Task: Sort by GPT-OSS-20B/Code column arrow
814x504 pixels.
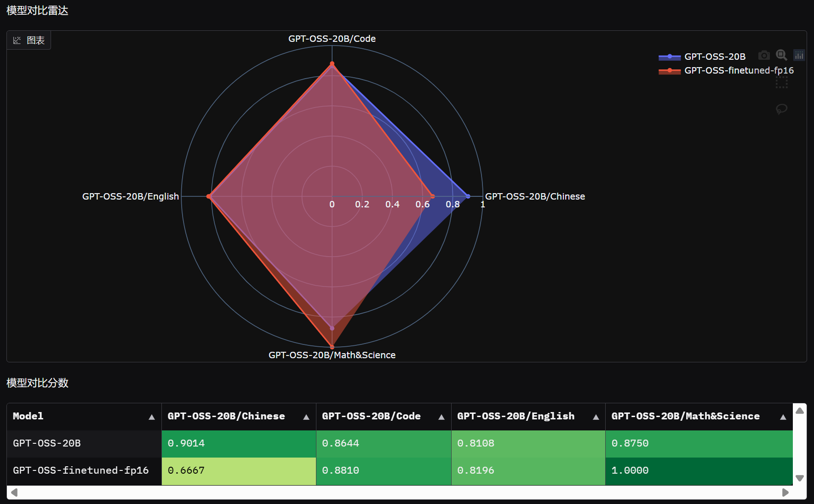Action: pos(441,417)
